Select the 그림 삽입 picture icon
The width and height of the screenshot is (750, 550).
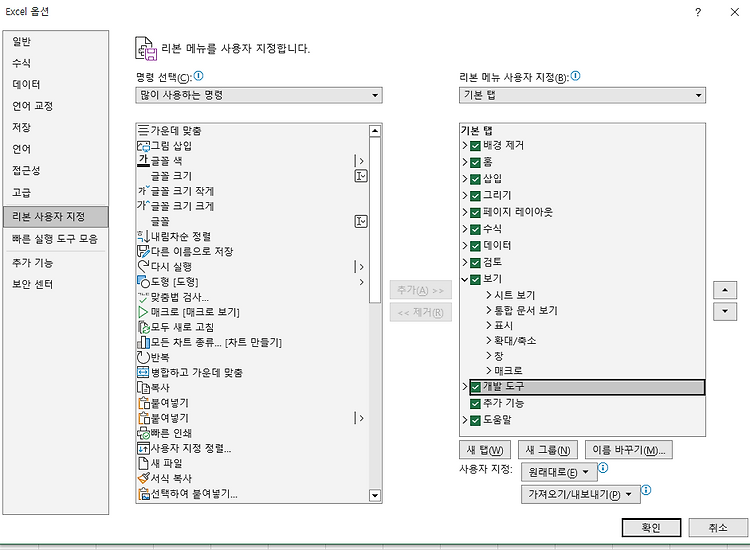click(x=143, y=145)
